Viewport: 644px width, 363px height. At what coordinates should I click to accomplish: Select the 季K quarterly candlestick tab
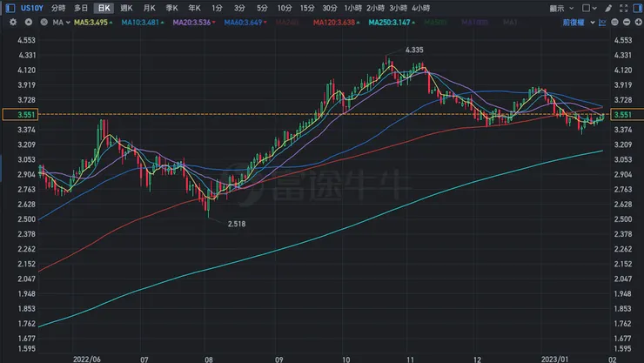pos(171,8)
